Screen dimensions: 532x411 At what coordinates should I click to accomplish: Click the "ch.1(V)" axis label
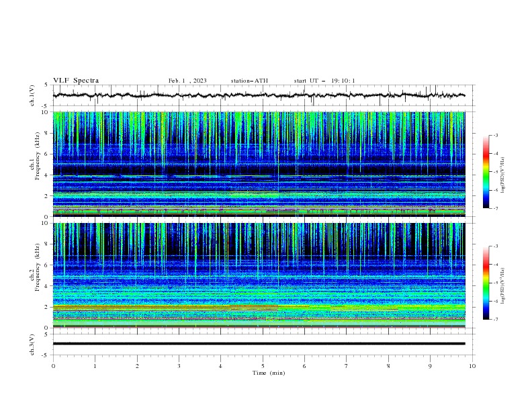coord(32,95)
